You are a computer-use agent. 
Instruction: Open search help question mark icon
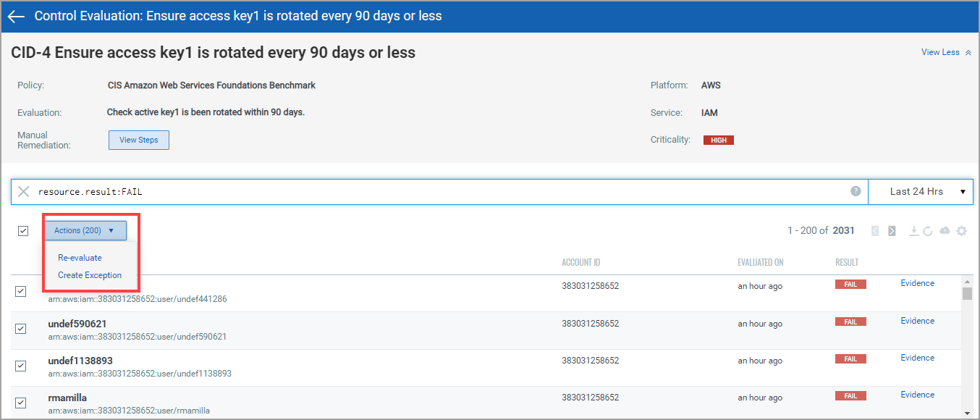point(856,191)
